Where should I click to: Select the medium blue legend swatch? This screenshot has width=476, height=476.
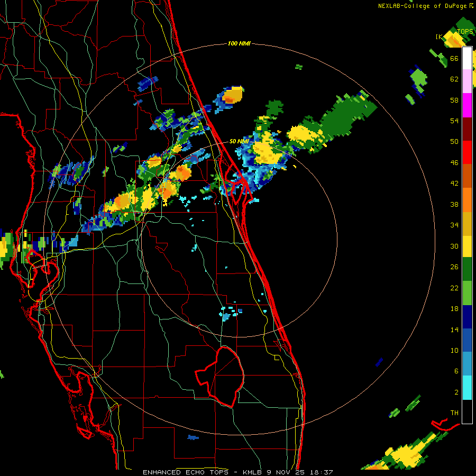point(467,340)
